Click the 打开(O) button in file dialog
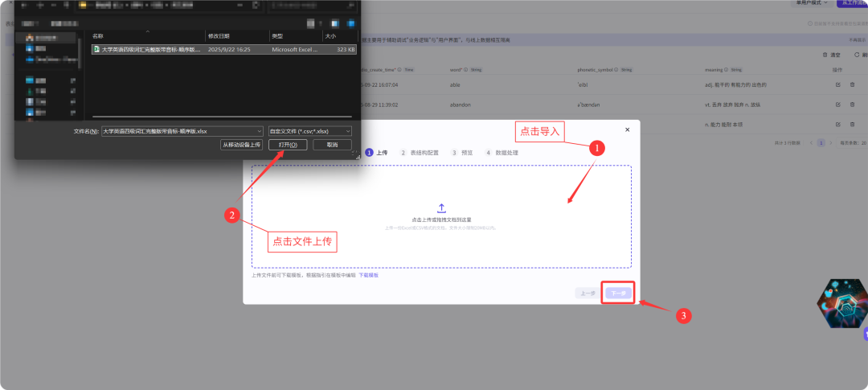Screen dimensions: 868x390 (x=288, y=145)
